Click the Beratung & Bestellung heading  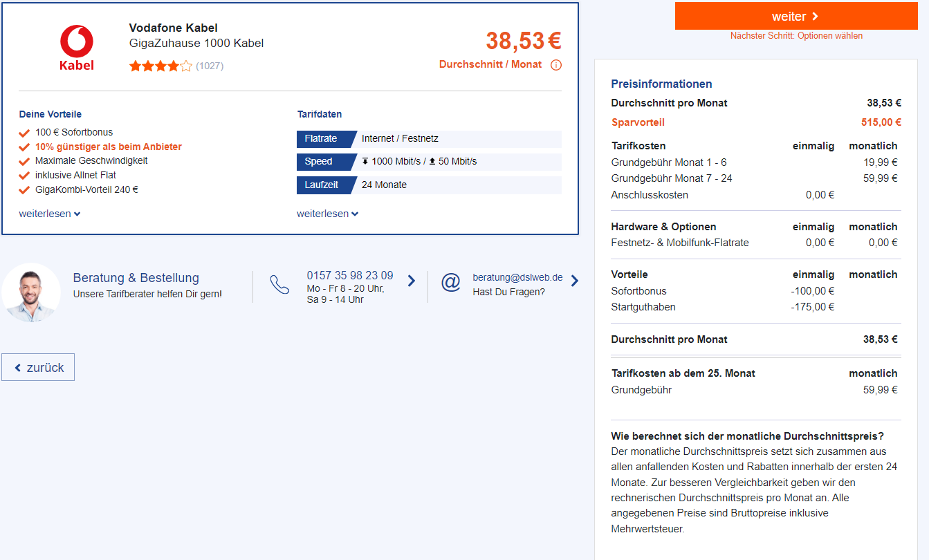[136, 278]
